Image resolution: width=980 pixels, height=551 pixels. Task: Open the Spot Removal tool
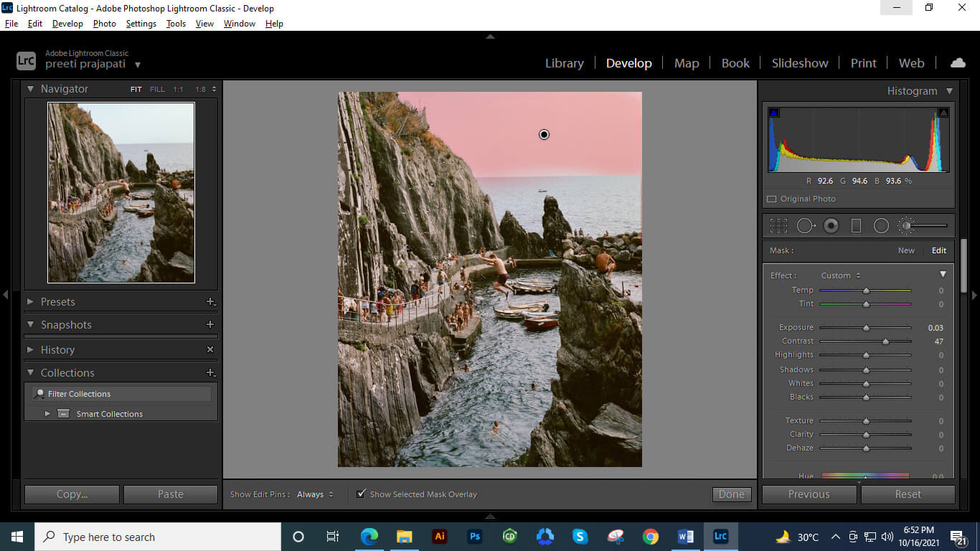805,225
